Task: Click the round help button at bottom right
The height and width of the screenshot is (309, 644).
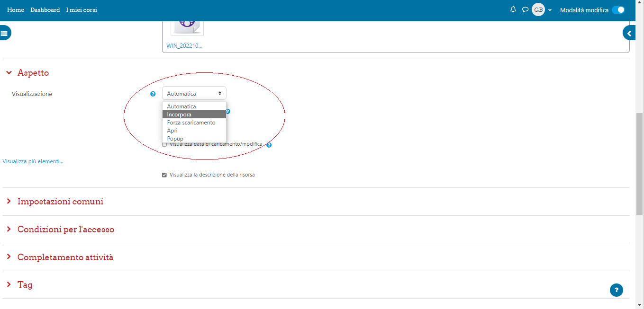Action: coord(616,290)
